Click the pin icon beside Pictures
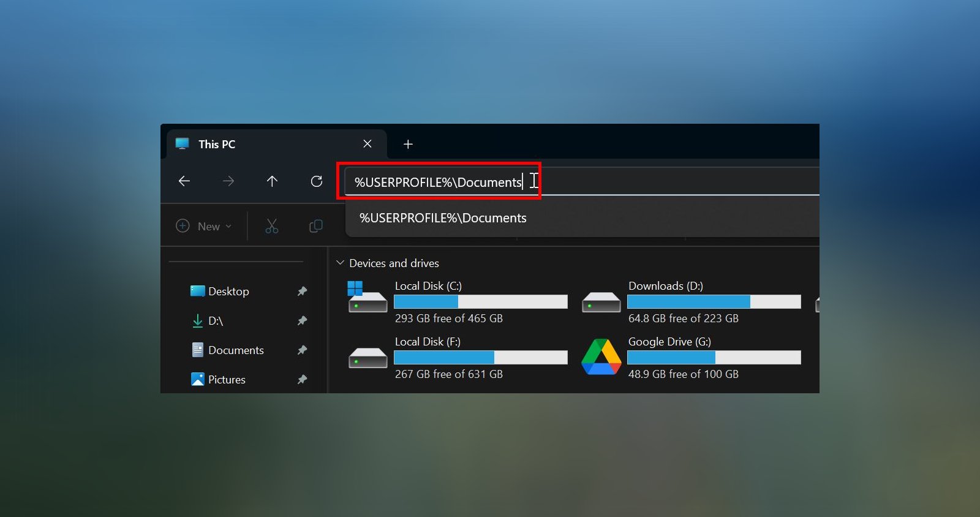 coord(302,380)
